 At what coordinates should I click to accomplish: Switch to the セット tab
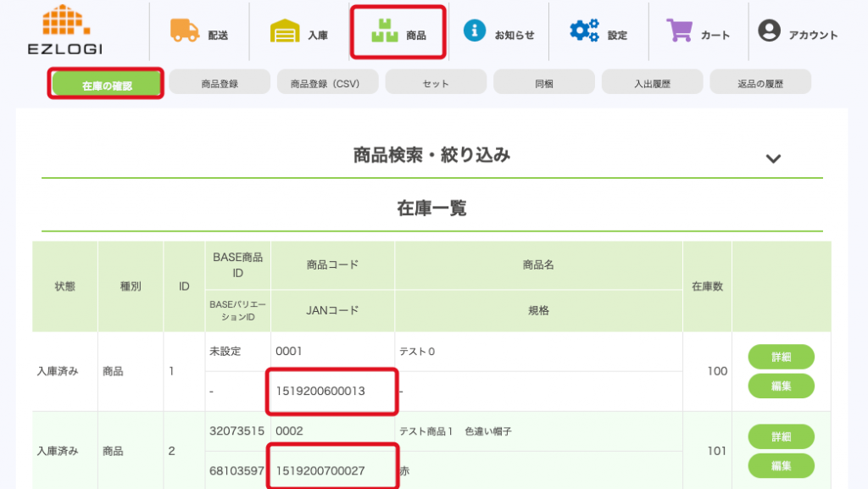pos(436,83)
